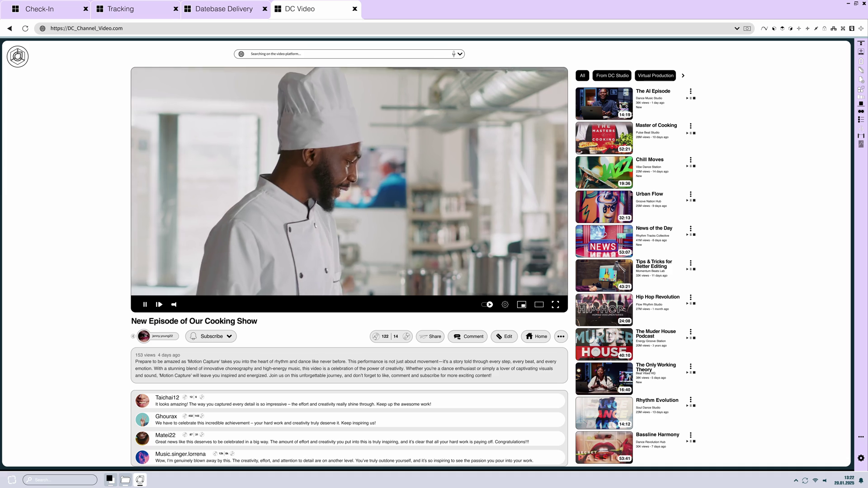Click the Share button

(x=430, y=336)
